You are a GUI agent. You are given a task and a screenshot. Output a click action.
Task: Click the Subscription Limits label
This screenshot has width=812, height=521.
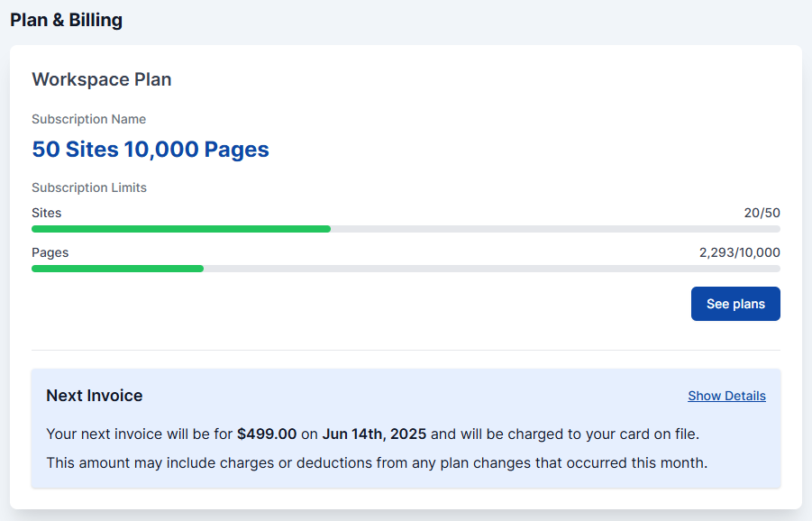point(89,188)
